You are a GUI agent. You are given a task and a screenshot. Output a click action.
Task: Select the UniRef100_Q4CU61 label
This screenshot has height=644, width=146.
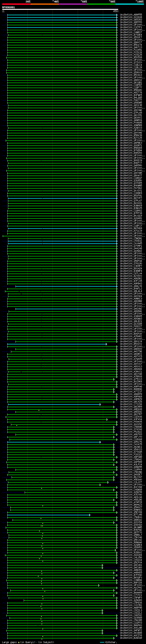[x=131, y=565]
